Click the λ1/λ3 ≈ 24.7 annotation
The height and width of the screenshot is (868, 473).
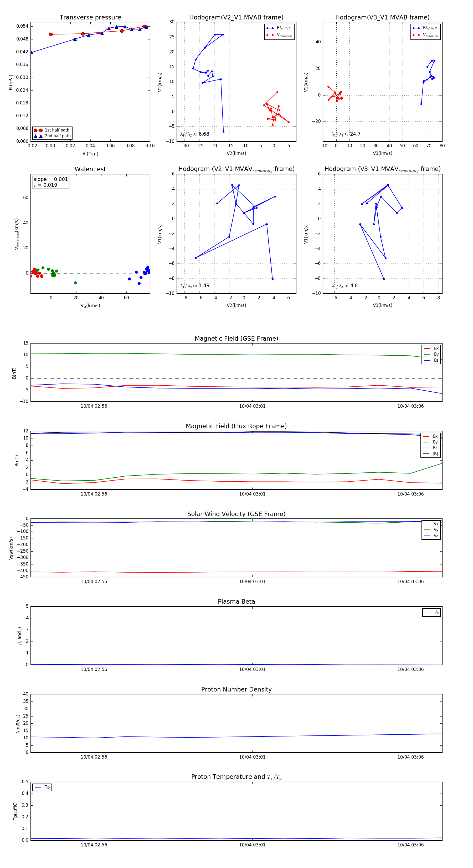click(x=346, y=134)
